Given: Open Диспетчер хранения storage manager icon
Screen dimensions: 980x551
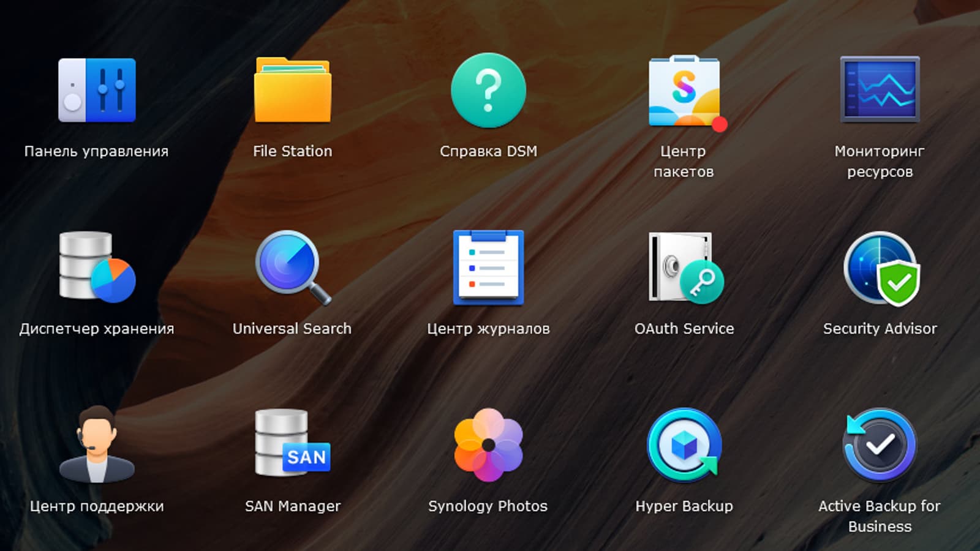Looking at the screenshot, I should point(97,266).
